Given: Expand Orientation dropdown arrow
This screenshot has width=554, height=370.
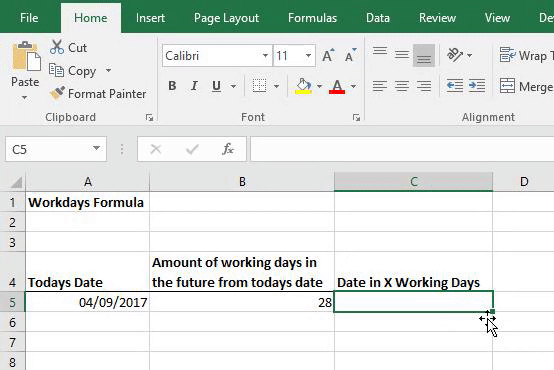Looking at the screenshot, I should [470, 55].
